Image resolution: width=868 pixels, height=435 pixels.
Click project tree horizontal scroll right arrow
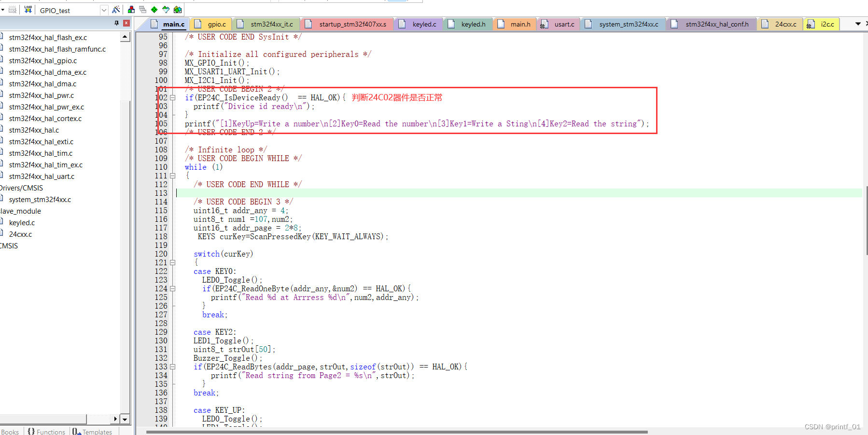click(115, 419)
